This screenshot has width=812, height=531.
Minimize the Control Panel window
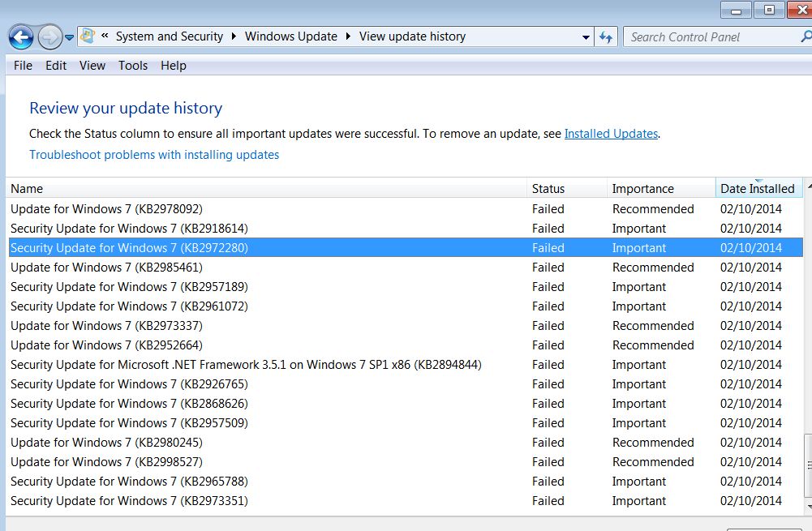click(x=736, y=11)
